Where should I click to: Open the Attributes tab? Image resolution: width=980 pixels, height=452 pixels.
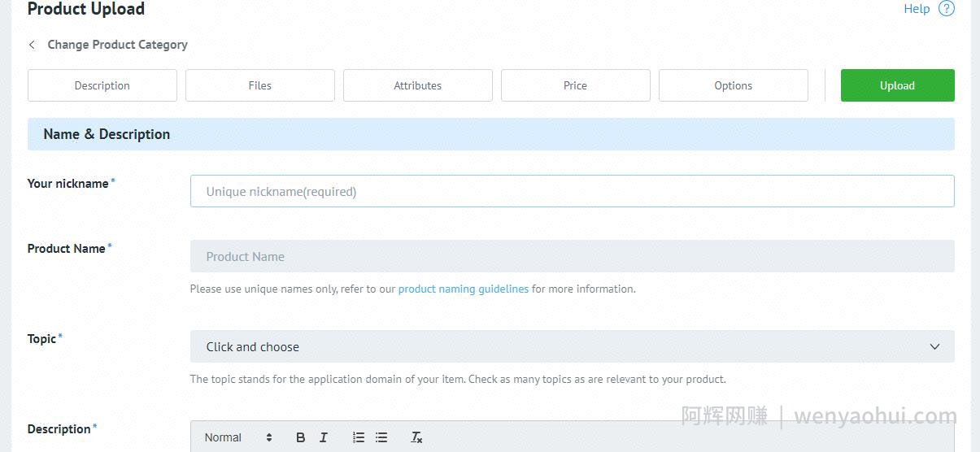[418, 85]
